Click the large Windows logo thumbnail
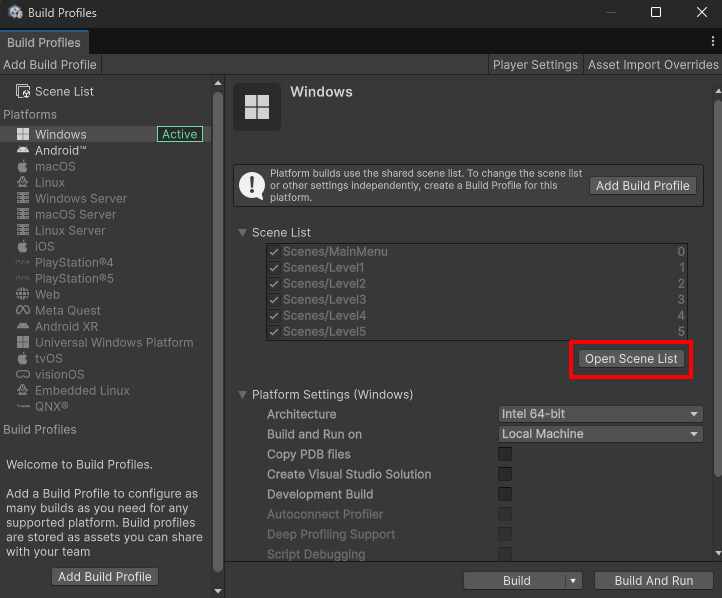This screenshot has width=722, height=598. click(257, 107)
